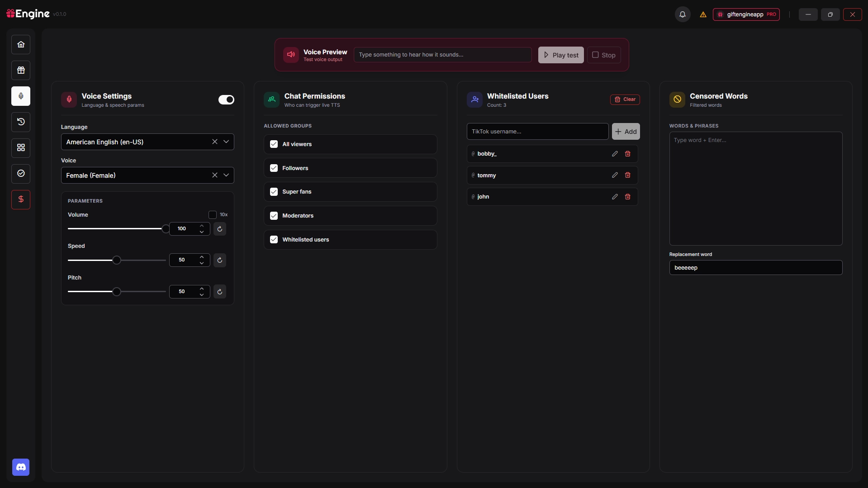Viewport: 868px width, 488px height.
Task: Focus the voice preview text field
Action: coord(442,55)
